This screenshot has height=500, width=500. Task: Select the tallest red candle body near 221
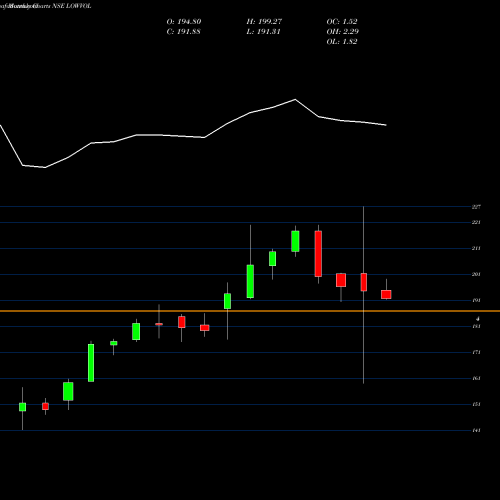[x=318, y=254]
